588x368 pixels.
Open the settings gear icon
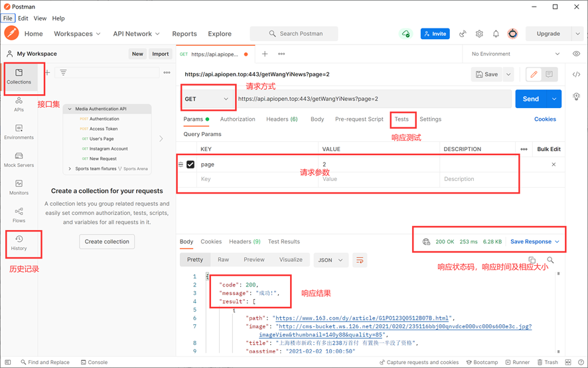(x=479, y=34)
